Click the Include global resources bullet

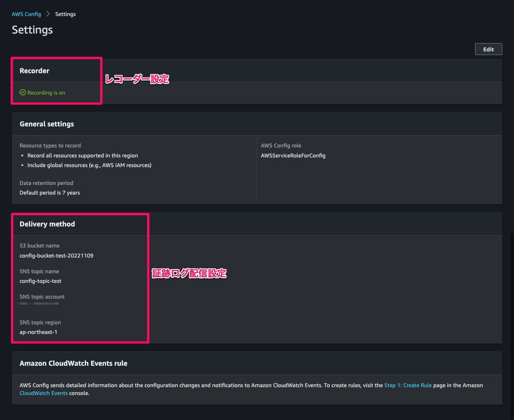(x=89, y=165)
